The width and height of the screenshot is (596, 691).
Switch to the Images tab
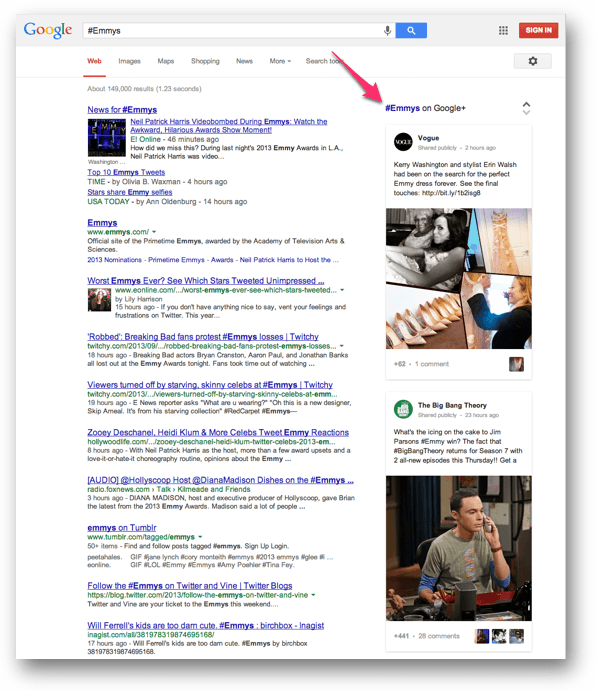(x=129, y=61)
